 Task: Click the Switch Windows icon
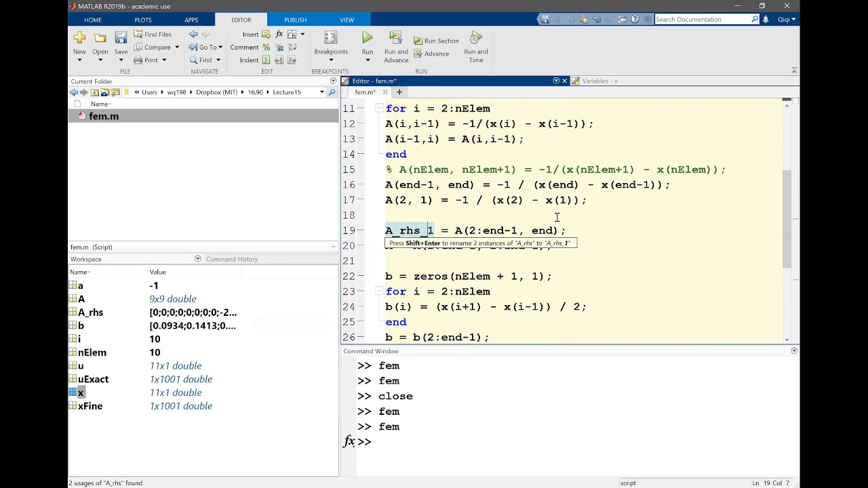[x=623, y=20]
